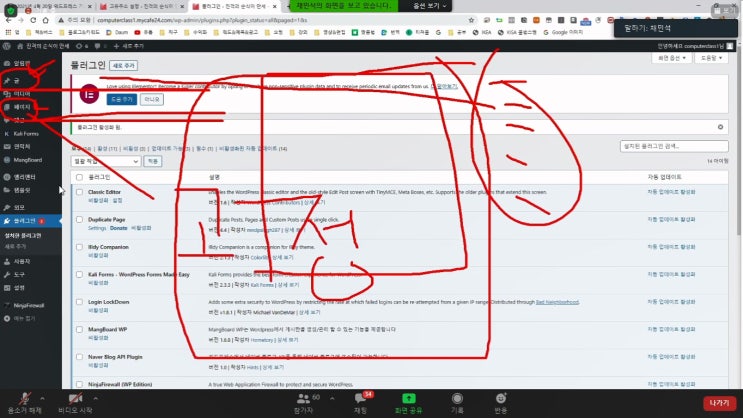Click the Zoom record button
Image resolution: width=743 pixels, height=418 pixels.
pos(457,403)
